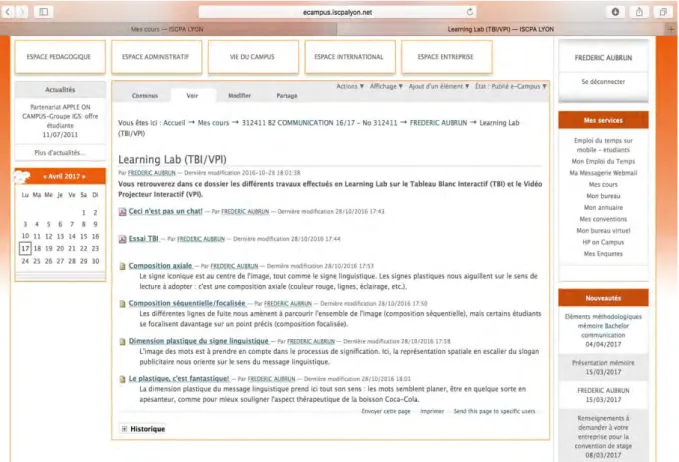Open Ma Messagerie Webmail service
Screen dimensions: 679x462
pyautogui.click(x=603, y=173)
